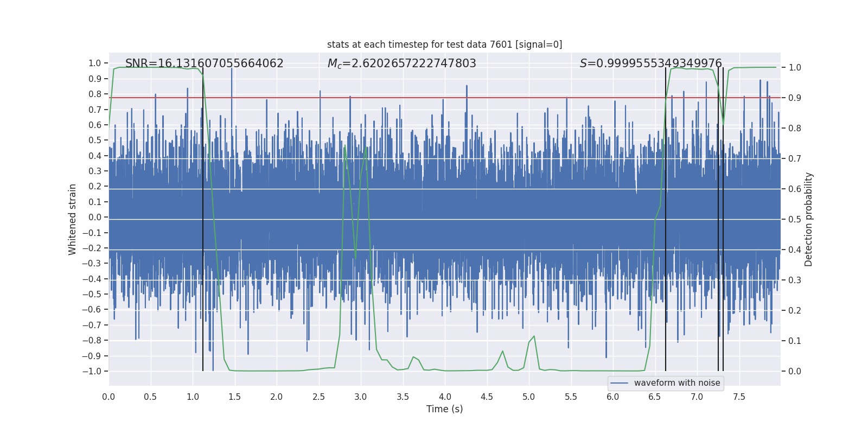Viewport: 868px width, 434px height.
Task: Select the −0.7 Whitened strain tick label
Action: pos(92,325)
